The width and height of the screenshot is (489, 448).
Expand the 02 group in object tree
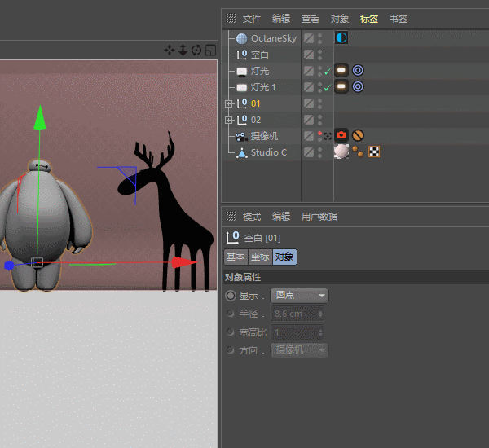click(228, 120)
